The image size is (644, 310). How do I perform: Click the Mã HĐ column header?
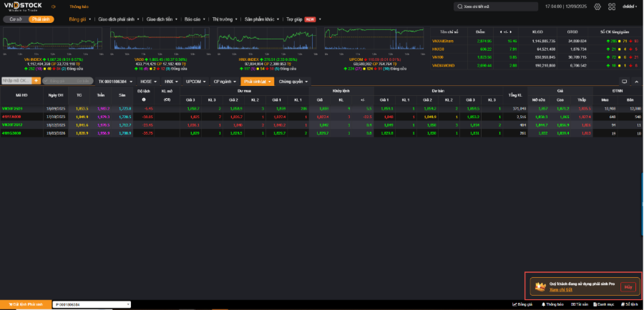(x=21, y=95)
